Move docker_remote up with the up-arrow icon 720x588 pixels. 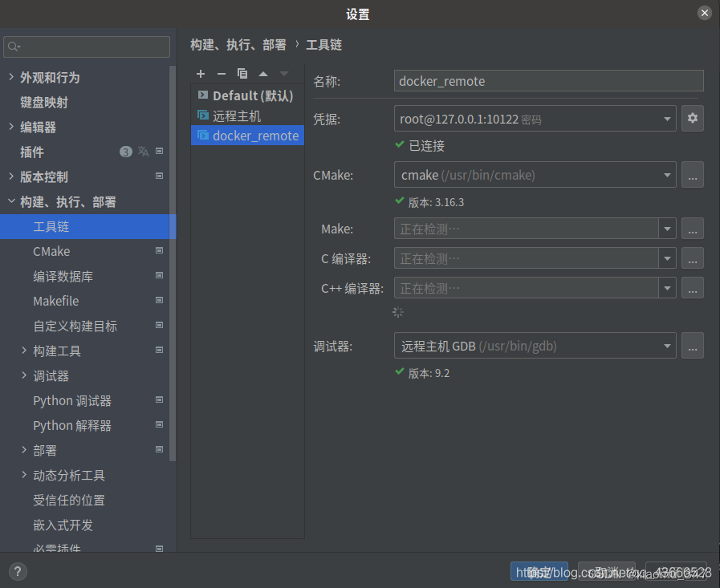click(x=262, y=74)
